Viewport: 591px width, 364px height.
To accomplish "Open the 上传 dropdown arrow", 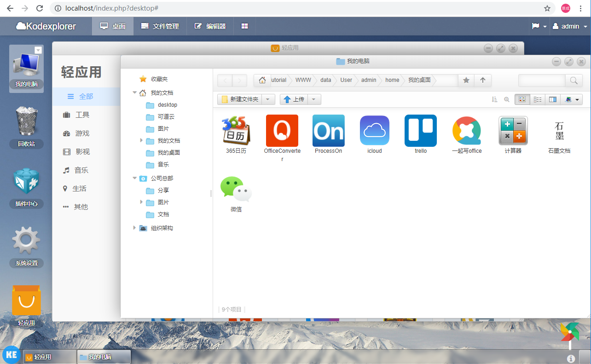I will pyautogui.click(x=314, y=99).
